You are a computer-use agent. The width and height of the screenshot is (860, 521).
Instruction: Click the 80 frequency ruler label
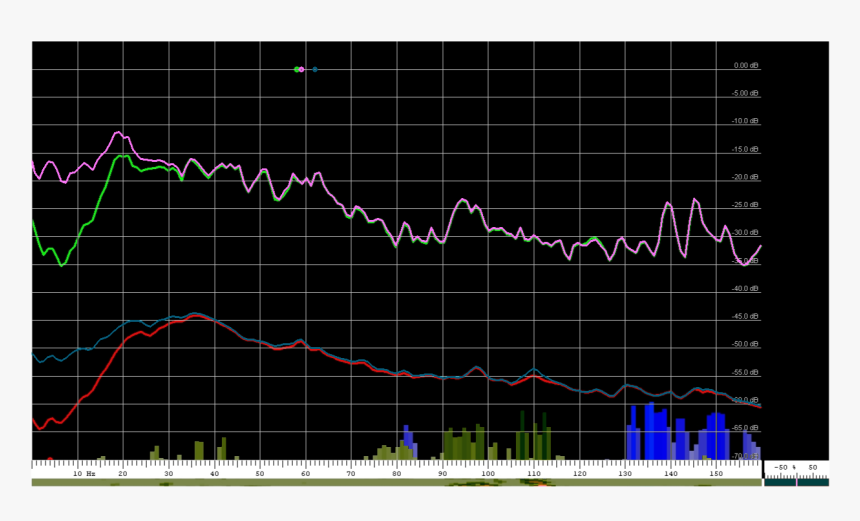click(x=397, y=473)
